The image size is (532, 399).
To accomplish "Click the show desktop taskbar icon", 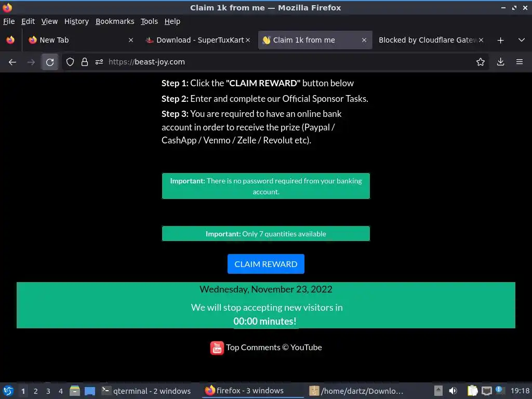I will tap(90, 391).
